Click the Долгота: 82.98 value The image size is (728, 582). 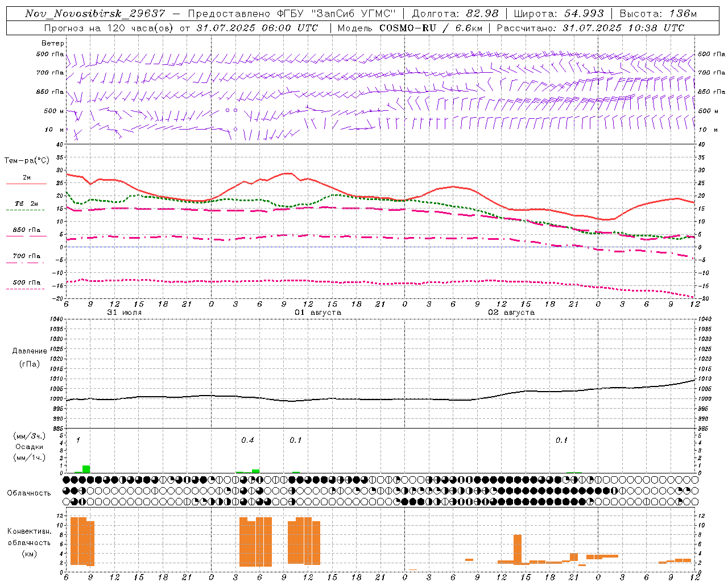tap(455, 14)
